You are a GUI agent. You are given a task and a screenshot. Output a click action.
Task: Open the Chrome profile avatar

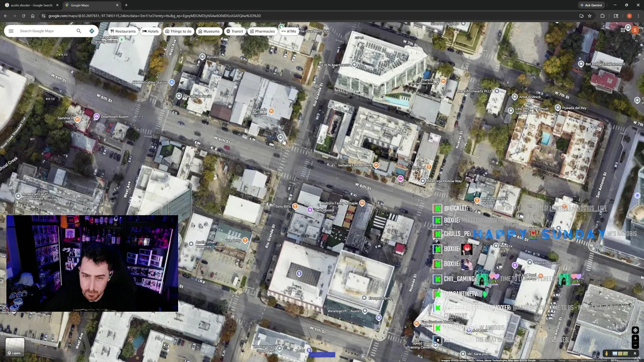tap(629, 16)
